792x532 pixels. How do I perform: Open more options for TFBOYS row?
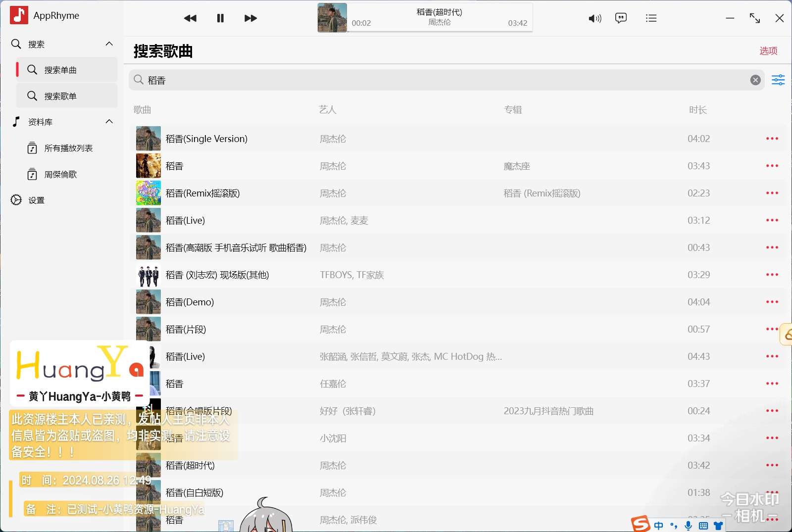[772, 275]
